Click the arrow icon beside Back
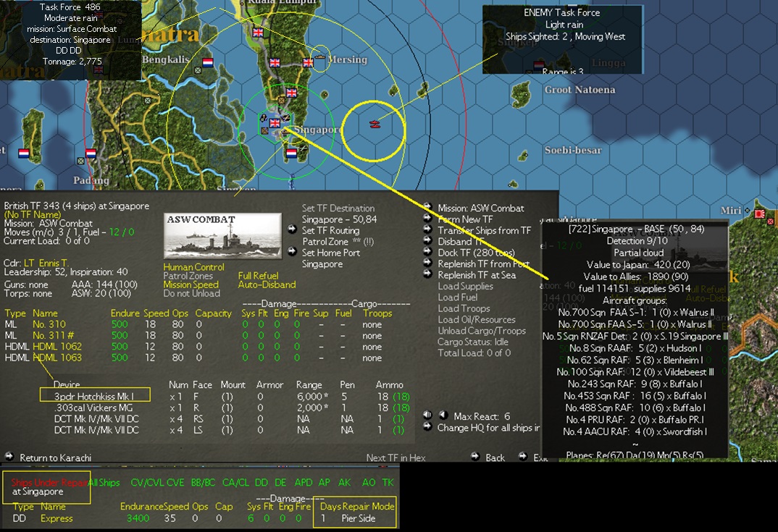Image resolution: width=778 pixels, height=532 pixels. [474, 456]
